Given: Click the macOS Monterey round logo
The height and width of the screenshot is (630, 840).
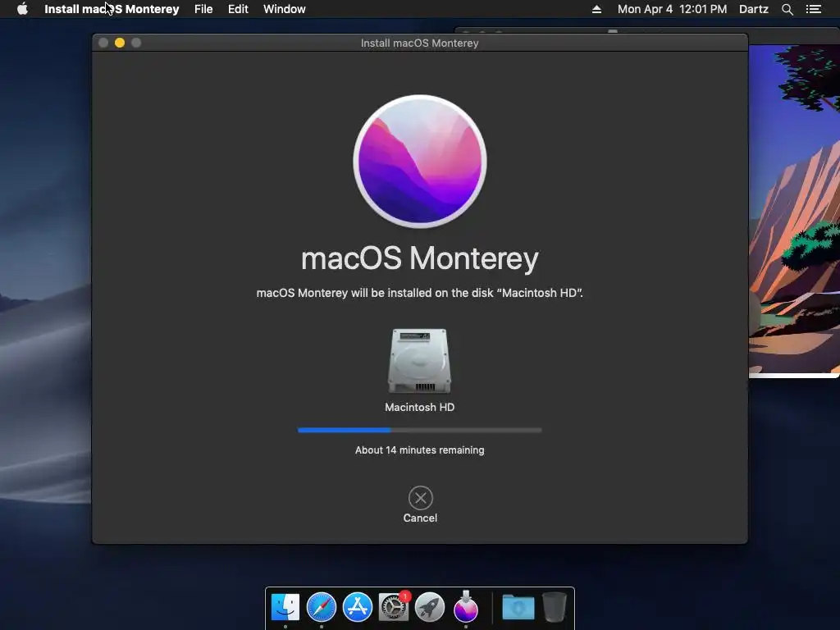Looking at the screenshot, I should click(x=420, y=162).
